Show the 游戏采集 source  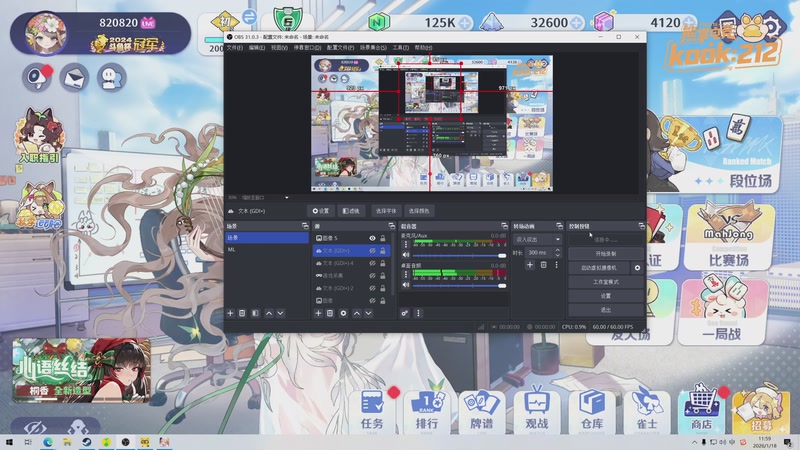point(372,276)
